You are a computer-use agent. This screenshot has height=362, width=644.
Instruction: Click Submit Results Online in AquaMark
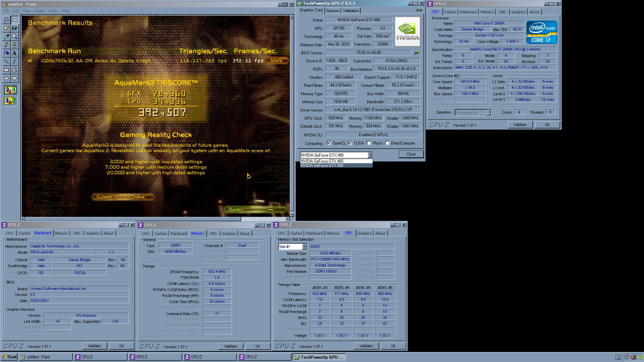[x=124, y=197]
